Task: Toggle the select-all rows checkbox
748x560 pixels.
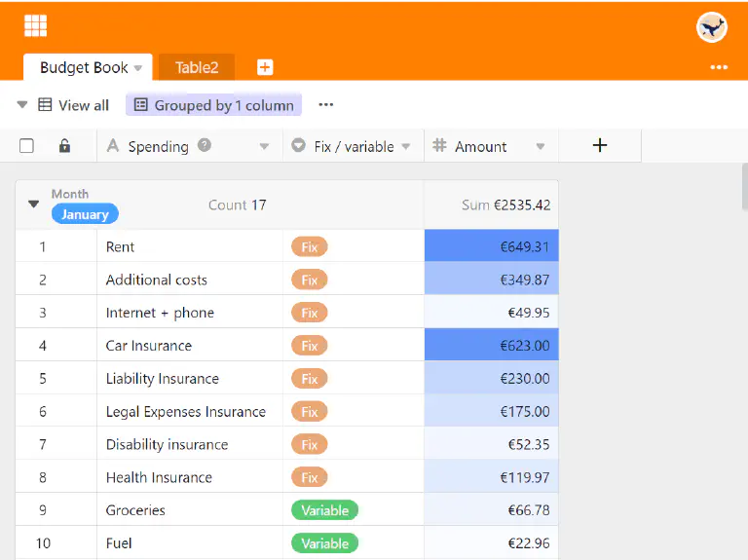Action: [27, 146]
